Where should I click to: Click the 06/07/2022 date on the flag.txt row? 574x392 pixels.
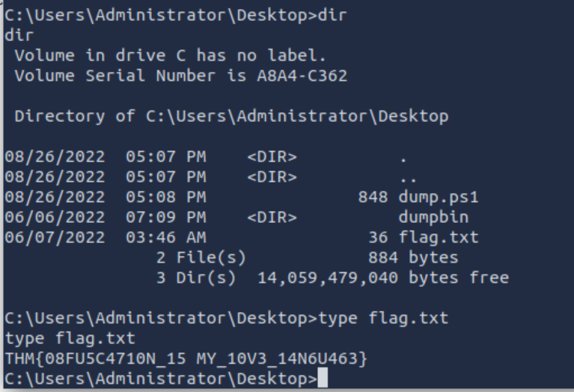coord(55,238)
